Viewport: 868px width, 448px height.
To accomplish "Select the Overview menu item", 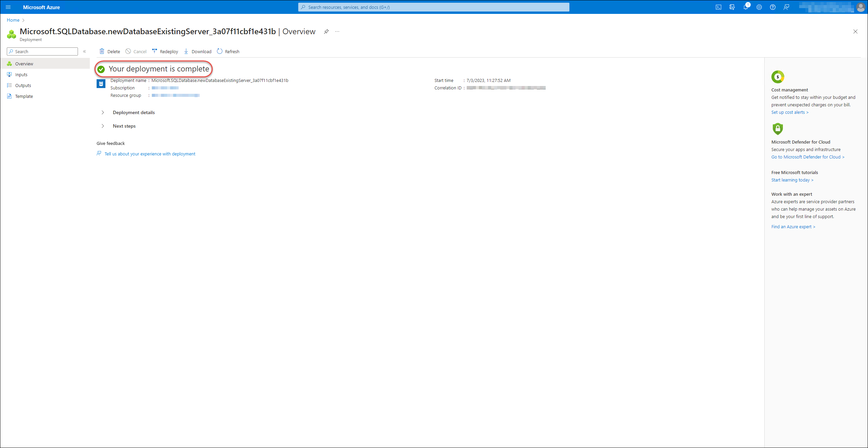I will [x=45, y=64].
